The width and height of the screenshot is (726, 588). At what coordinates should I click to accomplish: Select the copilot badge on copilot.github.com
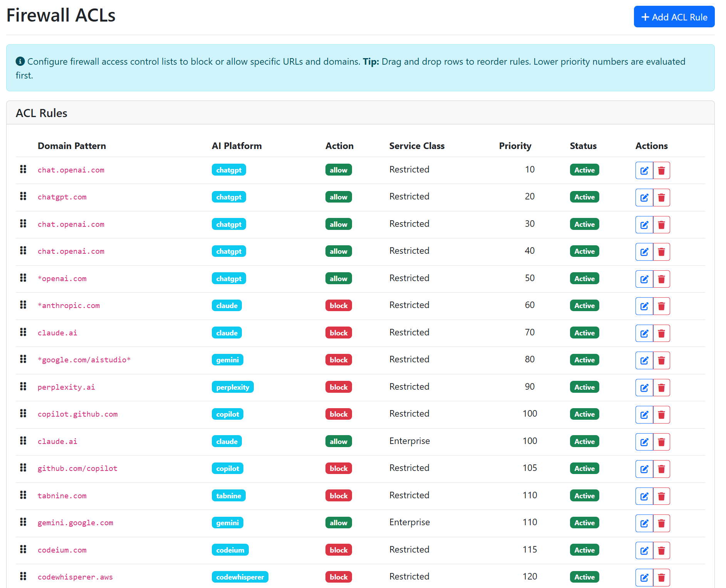point(227,414)
